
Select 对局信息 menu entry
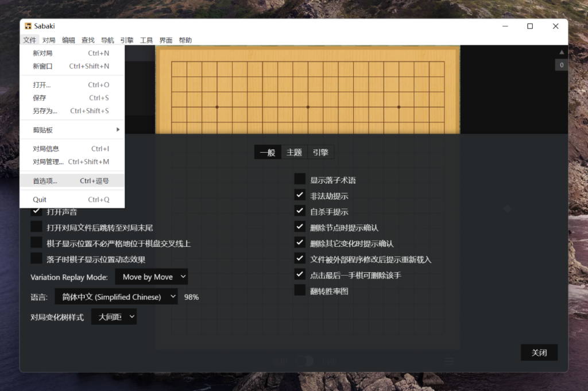72,149
